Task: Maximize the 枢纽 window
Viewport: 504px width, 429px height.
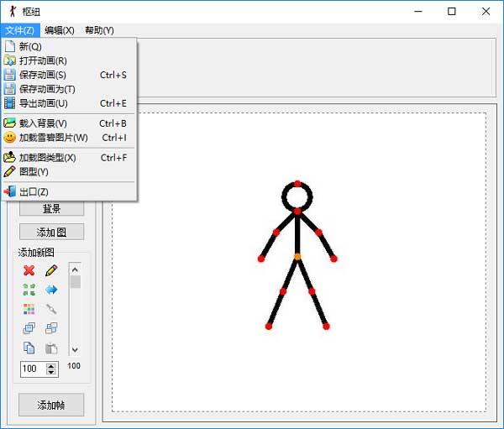Action: [452, 12]
